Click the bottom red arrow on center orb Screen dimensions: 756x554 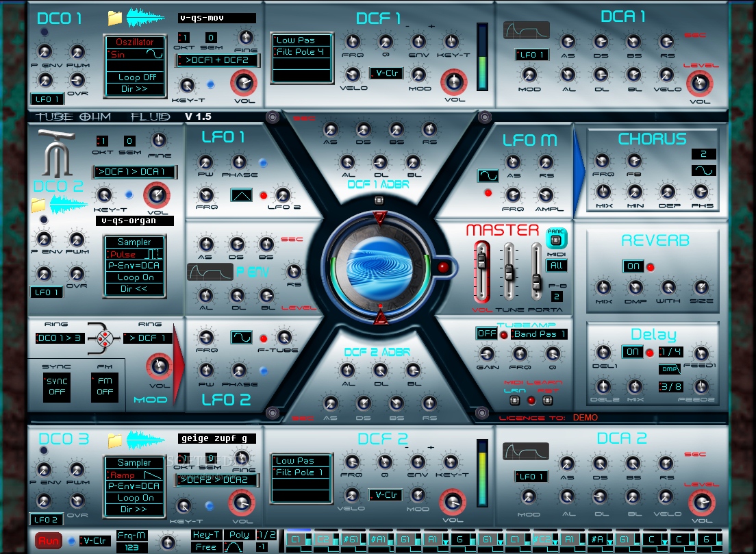(380, 316)
